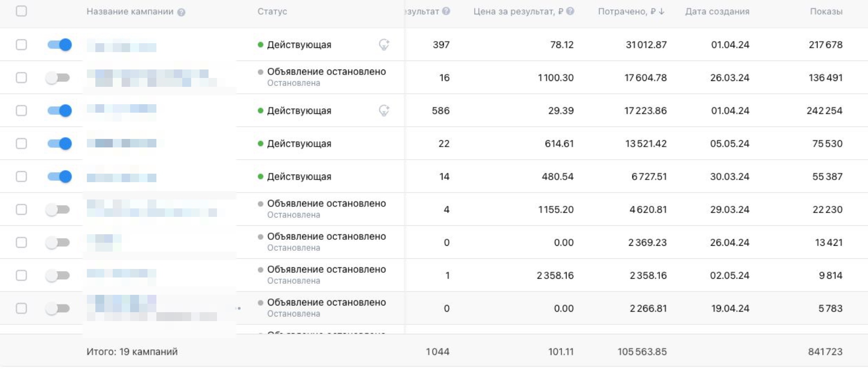The height and width of the screenshot is (377, 868).
Task: Click help icon next to Цена за результат
Action: (570, 11)
